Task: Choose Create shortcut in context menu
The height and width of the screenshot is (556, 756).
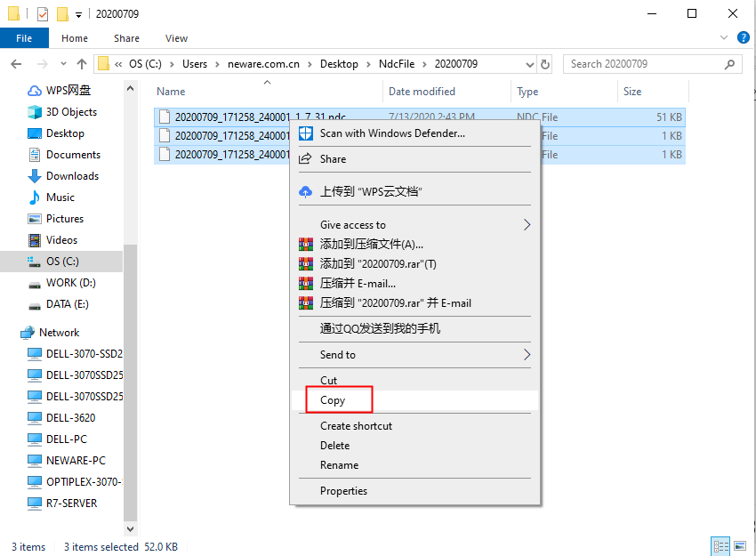Action: tap(414, 426)
